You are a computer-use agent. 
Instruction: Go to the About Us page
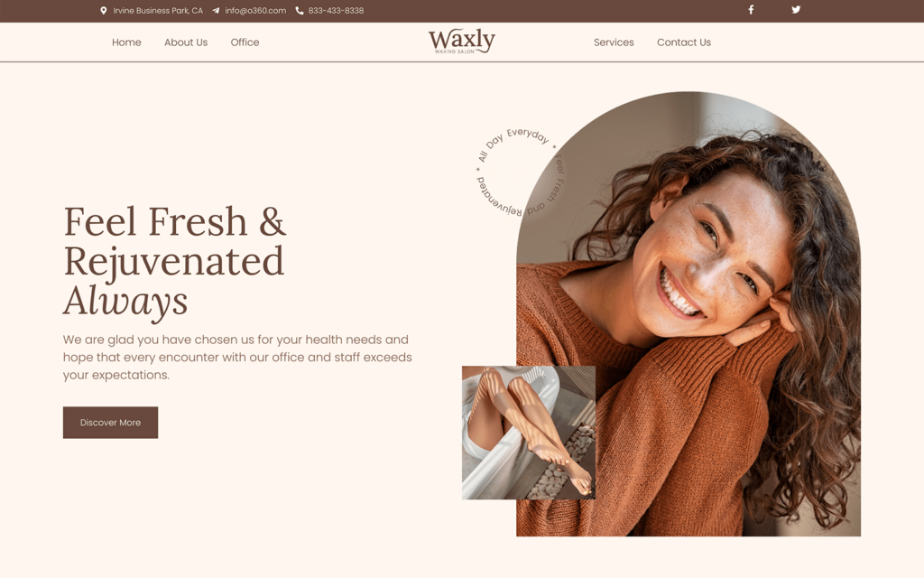click(186, 42)
